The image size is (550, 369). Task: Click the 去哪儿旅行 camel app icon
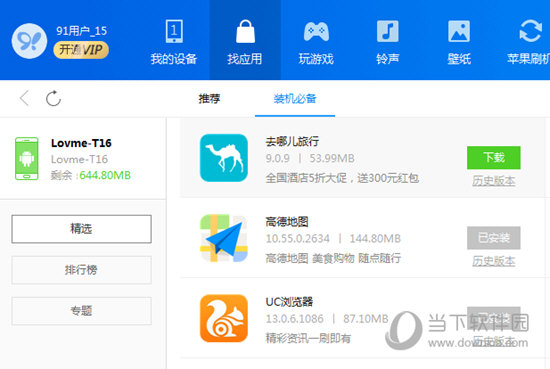224,158
